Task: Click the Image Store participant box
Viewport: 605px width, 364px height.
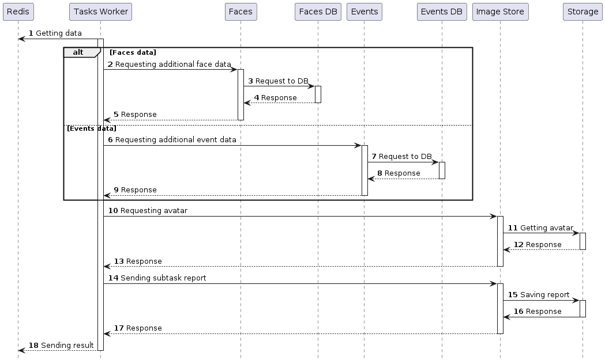Action: coord(499,12)
